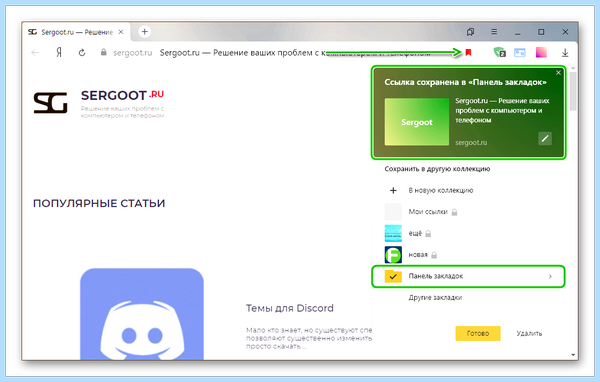Image resolution: width=600 pixels, height=382 pixels.
Task: Select the 'ещё' collection
Action: point(415,233)
